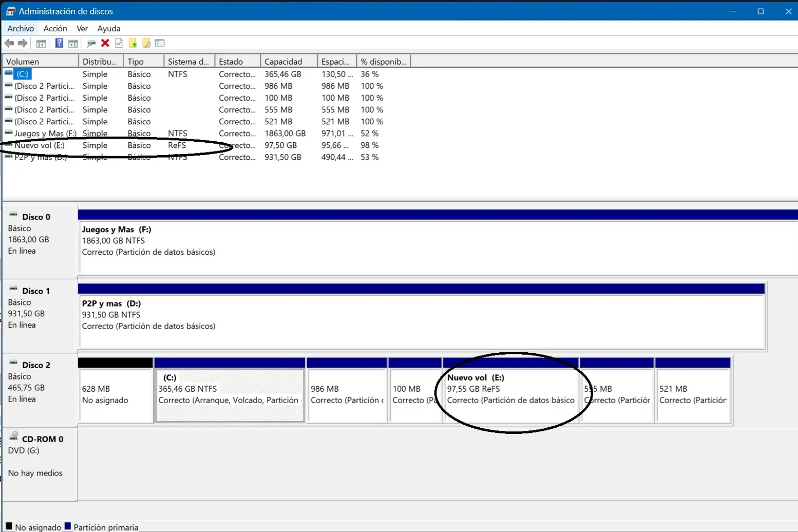Screen dimensions: 798x532
Task: Select P2P y mas (D:) in volume list
Action: tap(205, 157)
